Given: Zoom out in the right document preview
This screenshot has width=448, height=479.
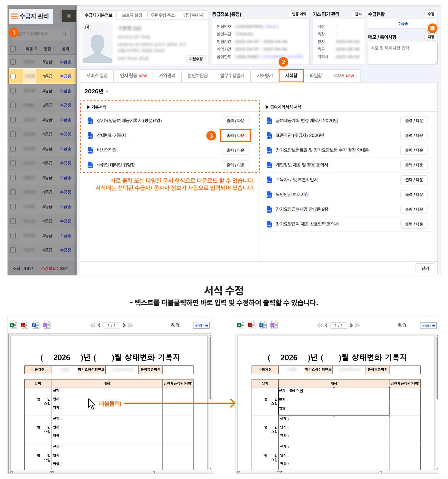Looking at the screenshot, I should coord(405,325).
